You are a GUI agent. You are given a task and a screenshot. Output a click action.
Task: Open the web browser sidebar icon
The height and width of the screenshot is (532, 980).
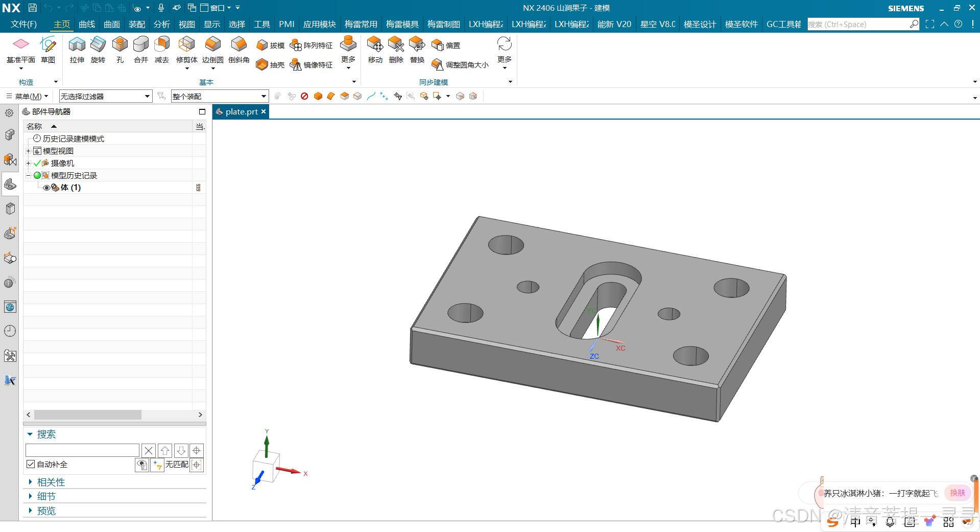tap(10, 307)
